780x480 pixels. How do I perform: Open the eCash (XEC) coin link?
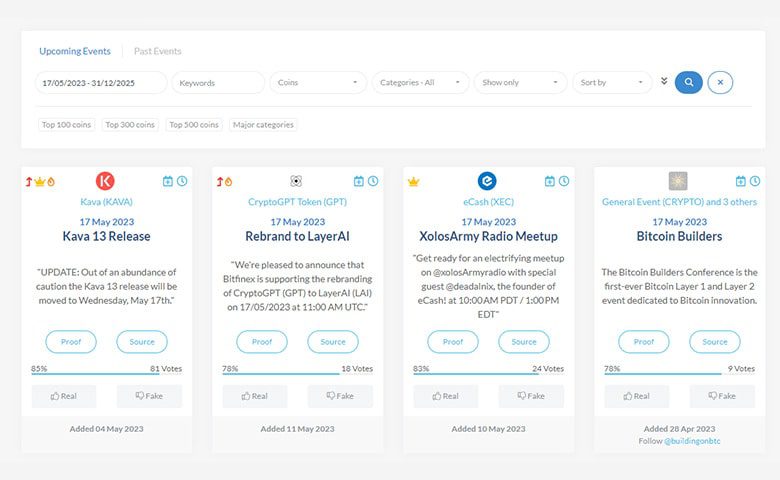tap(488, 202)
